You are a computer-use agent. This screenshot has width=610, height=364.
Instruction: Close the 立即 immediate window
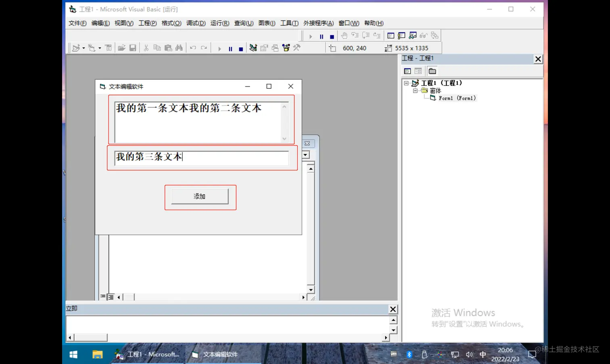point(393,309)
